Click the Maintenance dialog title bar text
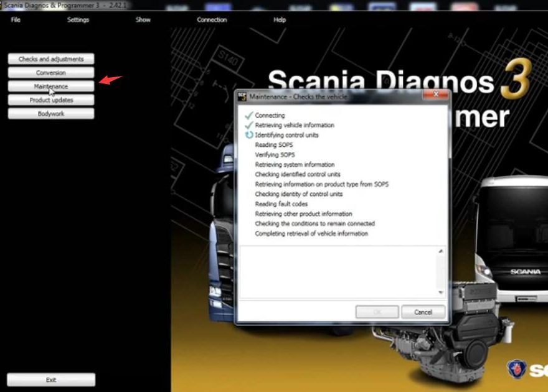 [298, 96]
